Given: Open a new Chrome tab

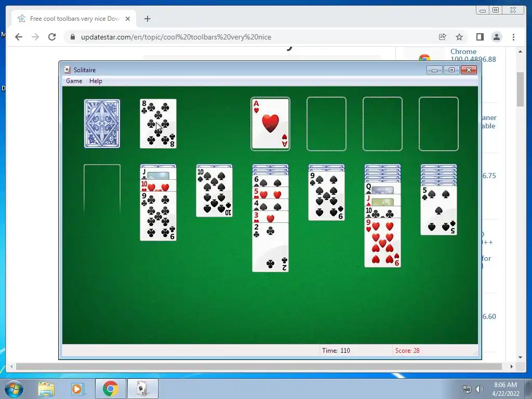Looking at the screenshot, I should point(147,19).
